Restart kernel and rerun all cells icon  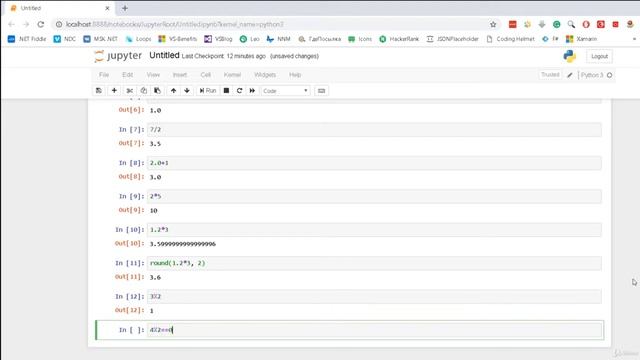252,91
